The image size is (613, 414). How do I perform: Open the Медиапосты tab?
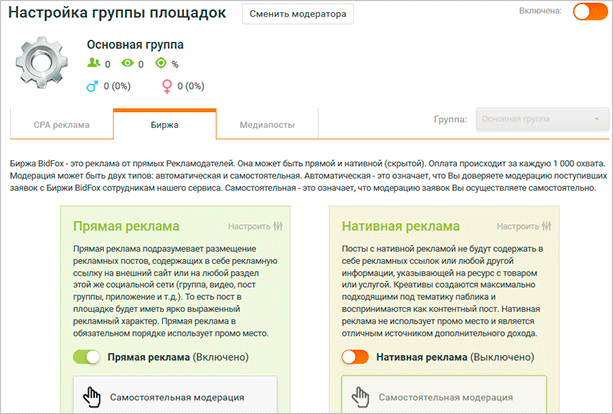click(x=267, y=125)
